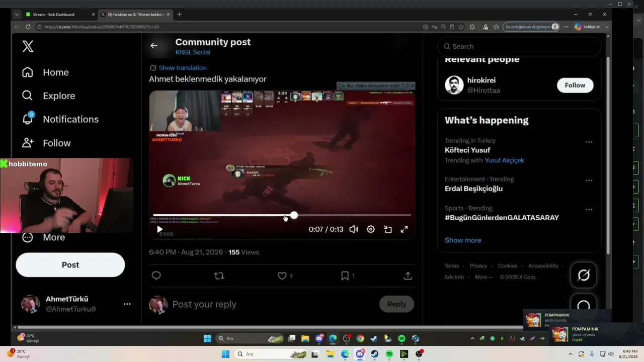
Task: Open views count of the post
Action: coord(244,252)
